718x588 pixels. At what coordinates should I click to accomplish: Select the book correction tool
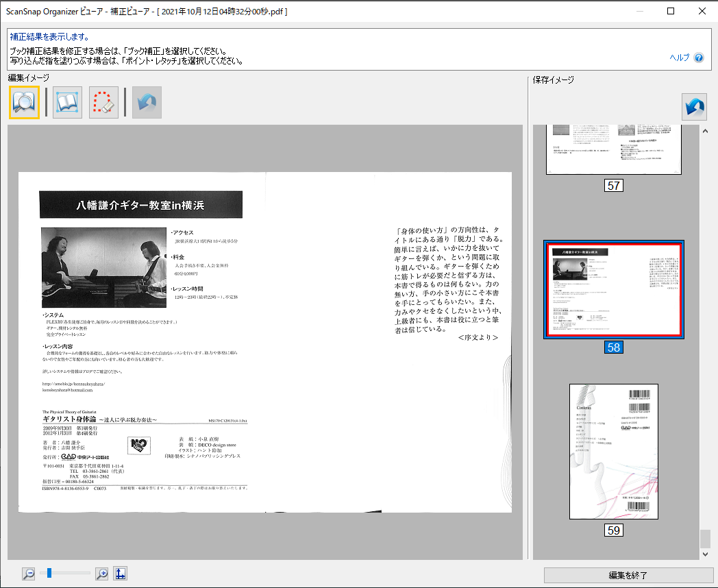(x=67, y=103)
